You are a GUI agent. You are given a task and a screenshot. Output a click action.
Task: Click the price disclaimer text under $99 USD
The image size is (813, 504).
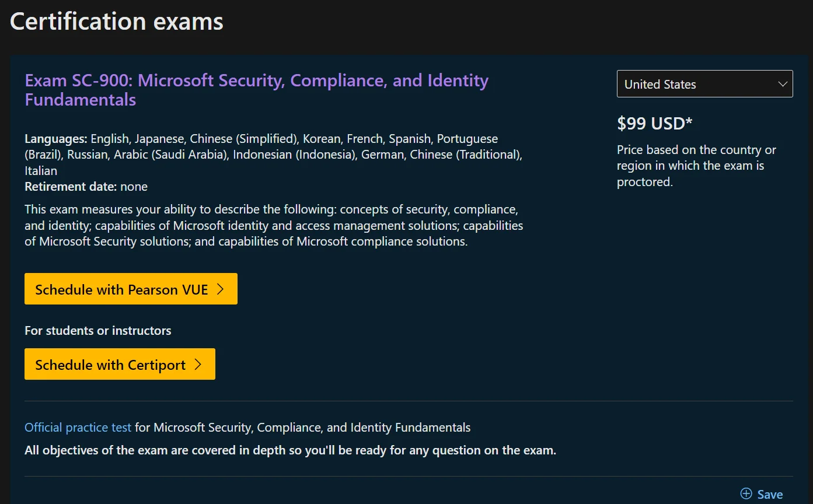[696, 165]
